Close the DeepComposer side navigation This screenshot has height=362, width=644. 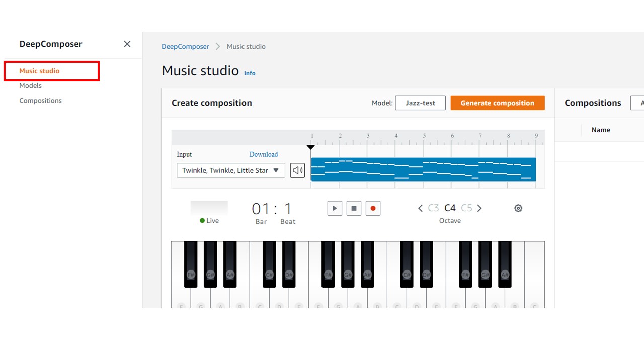127,44
